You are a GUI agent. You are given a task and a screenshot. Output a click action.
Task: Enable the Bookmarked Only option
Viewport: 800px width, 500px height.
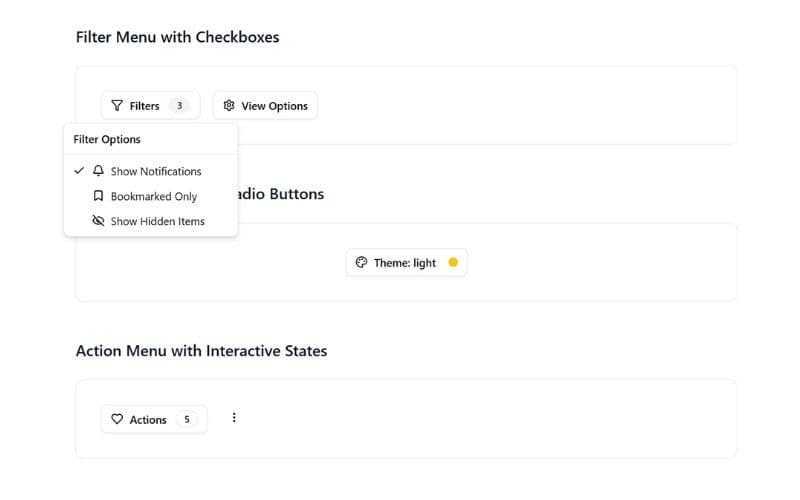pos(153,196)
